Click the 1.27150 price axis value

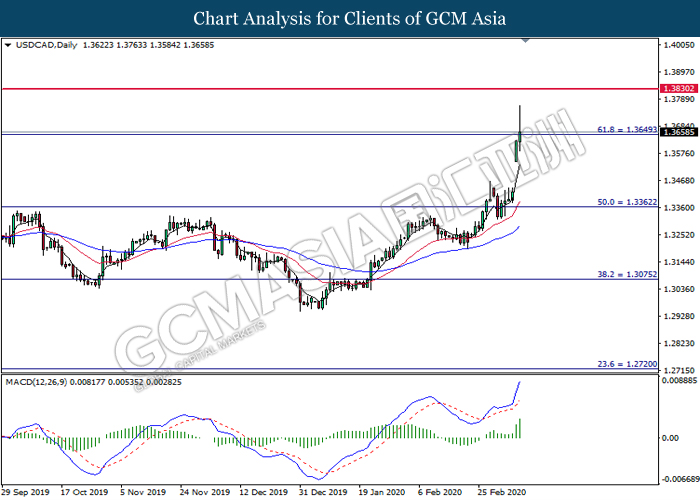click(679, 371)
